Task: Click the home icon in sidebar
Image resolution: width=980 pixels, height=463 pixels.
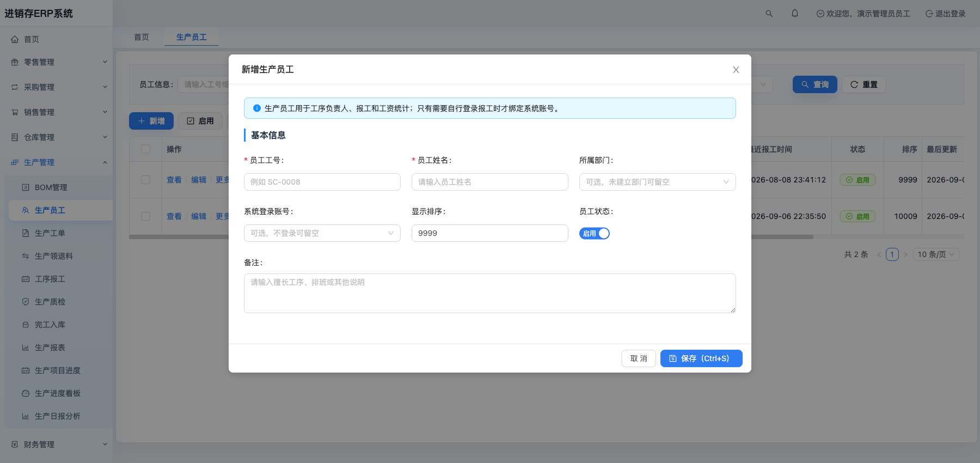Action: [x=15, y=39]
